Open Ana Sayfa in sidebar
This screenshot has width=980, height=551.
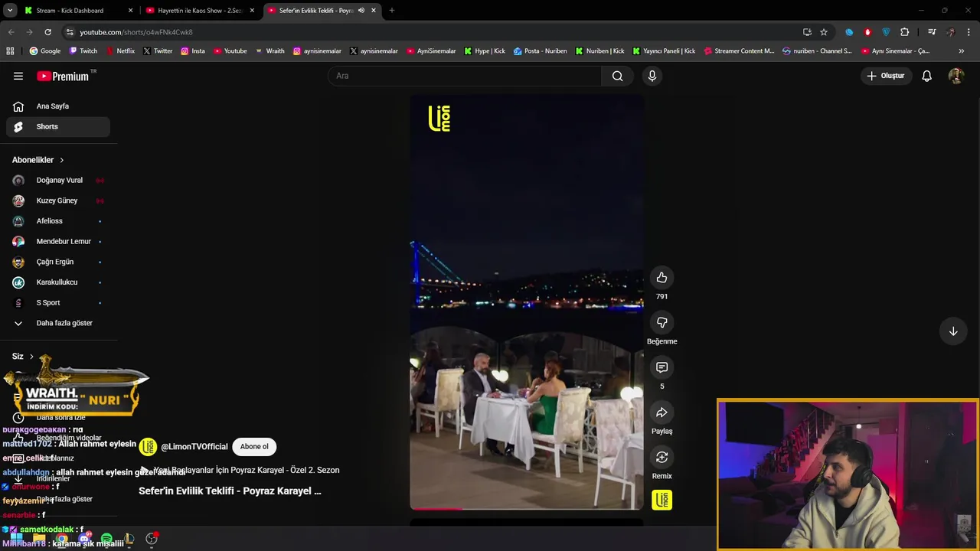58,106
